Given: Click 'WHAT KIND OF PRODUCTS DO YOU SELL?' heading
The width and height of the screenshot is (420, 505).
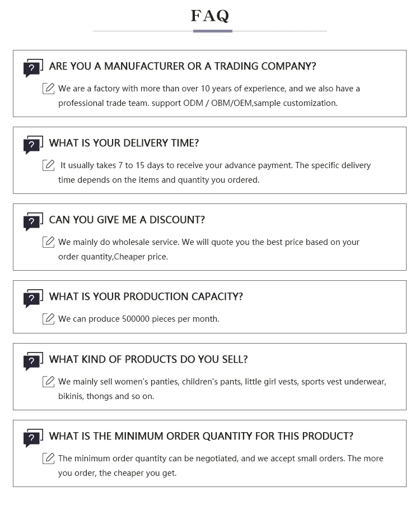Looking at the screenshot, I should pos(148,359).
